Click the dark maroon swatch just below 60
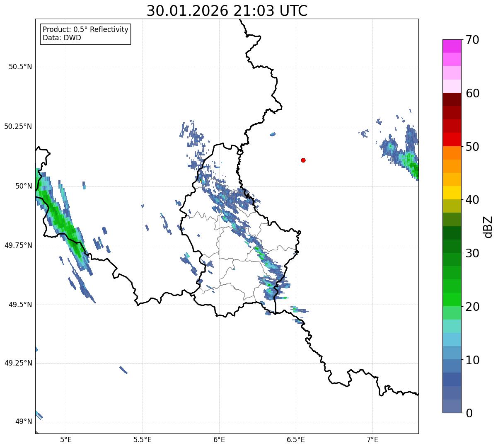Viewport: 498px width, 448px height. tap(452, 99)
